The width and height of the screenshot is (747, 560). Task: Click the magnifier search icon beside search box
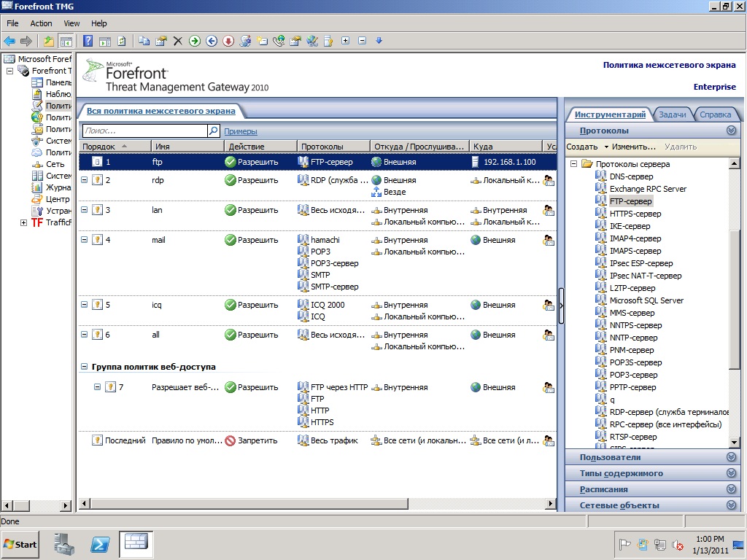tap(214, 131)
